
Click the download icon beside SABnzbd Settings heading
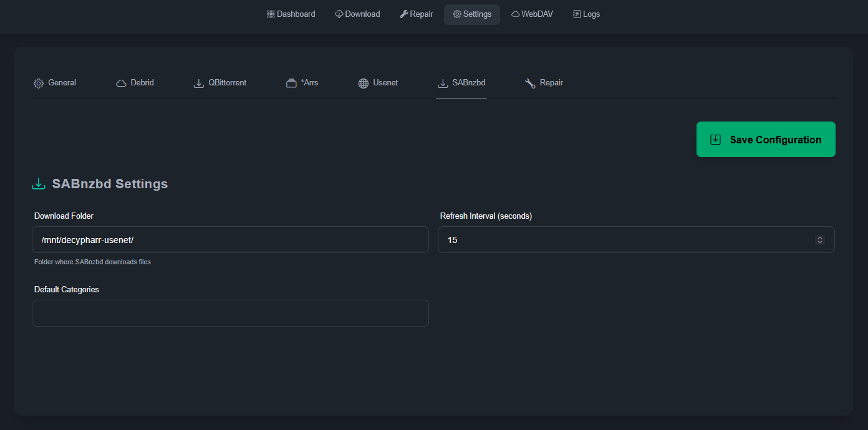tap(39, 184)
